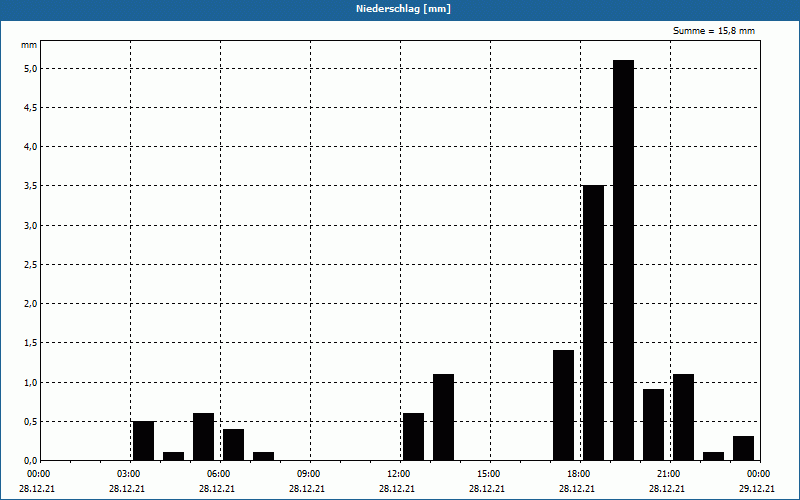This screenshot has height=500, width=800.
Task: Select the 0,1 mm bar after 22:00
Action: [x=713, y=456]
